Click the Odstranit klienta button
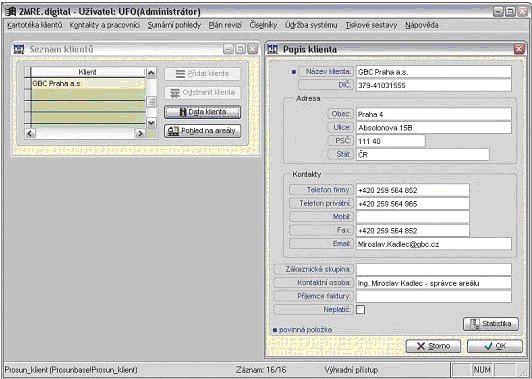Image resolution: width=532 pixels, height=379 pixels. pyautogui.click(x=203, y=93)
